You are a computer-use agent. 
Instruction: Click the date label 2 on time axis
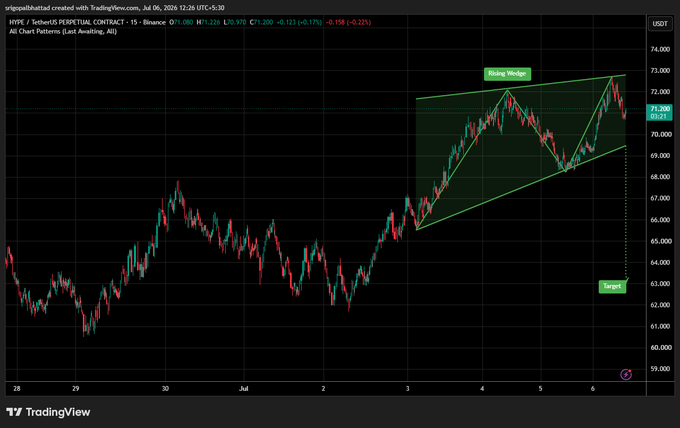tap(323, 389)
